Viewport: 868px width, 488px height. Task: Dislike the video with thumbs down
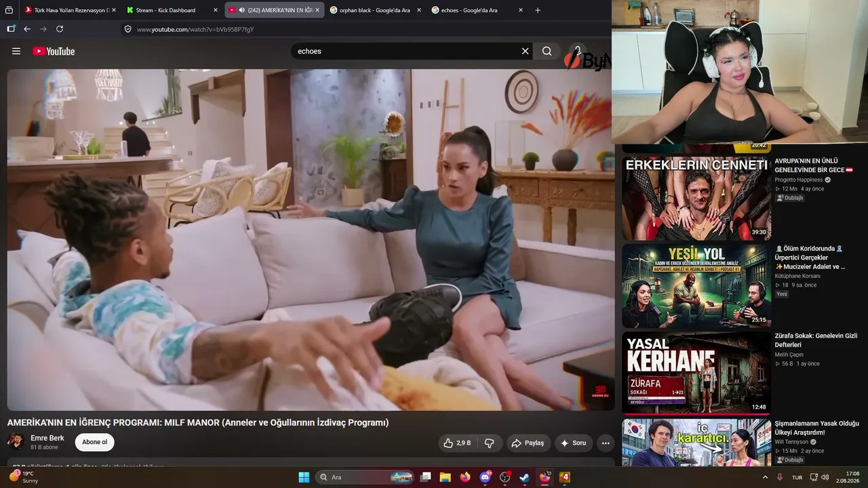coord(489,443)
